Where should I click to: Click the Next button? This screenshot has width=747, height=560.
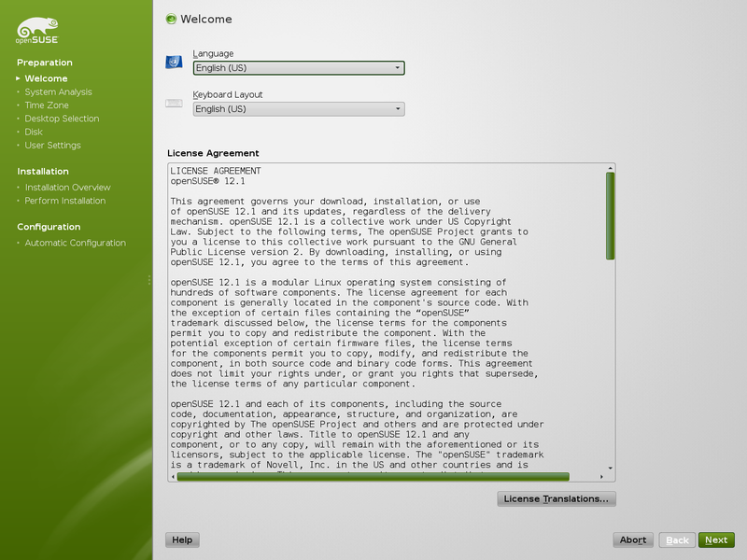(x=716, y=540)
